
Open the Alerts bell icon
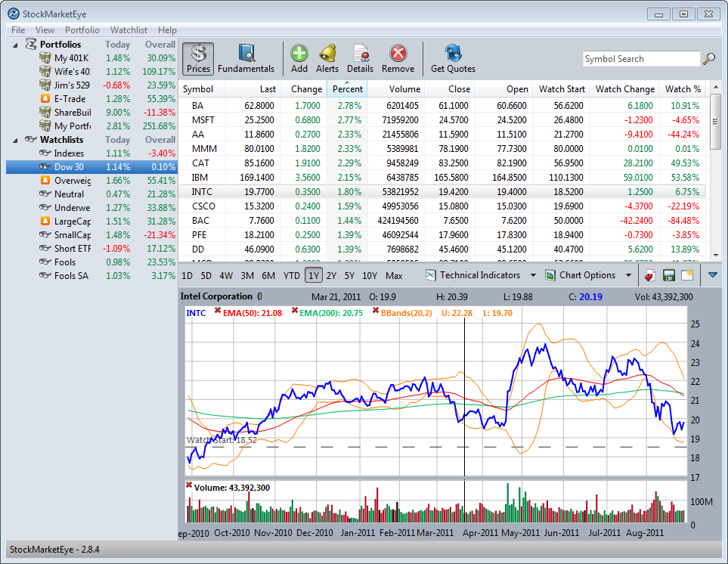point(327,59)
